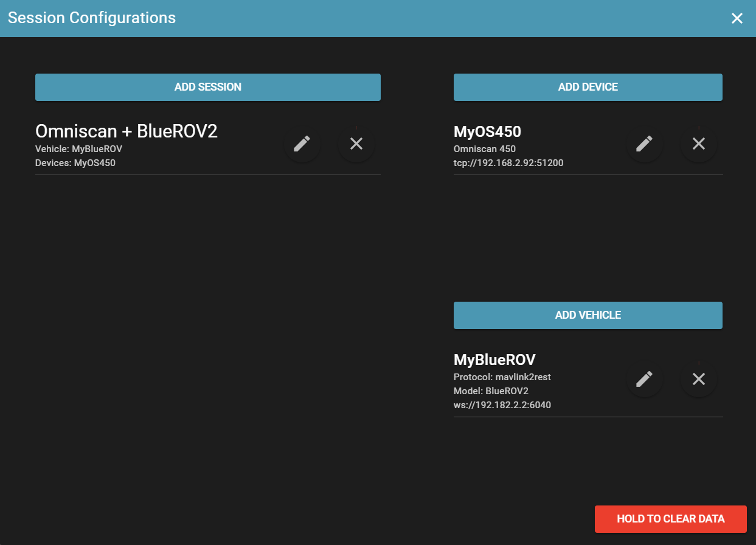
Task: Delete the Omniscan + BlueROV2 session
Action: pyautogui.click(x=356, y=144)
